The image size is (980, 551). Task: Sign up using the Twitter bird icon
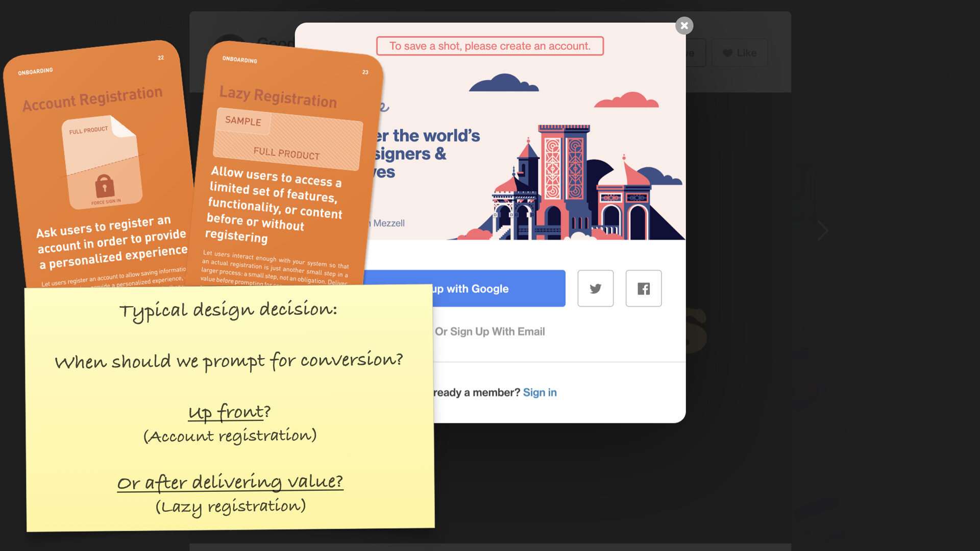(x=595, y=288)
